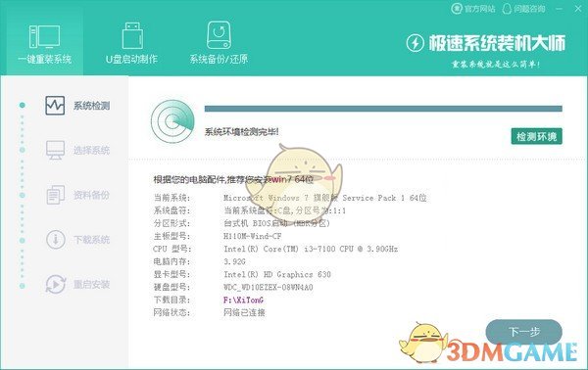Click the 台式机 BIOS启动 partition value
Viewport: 588px width, 370px height.
tap(276, 223)
